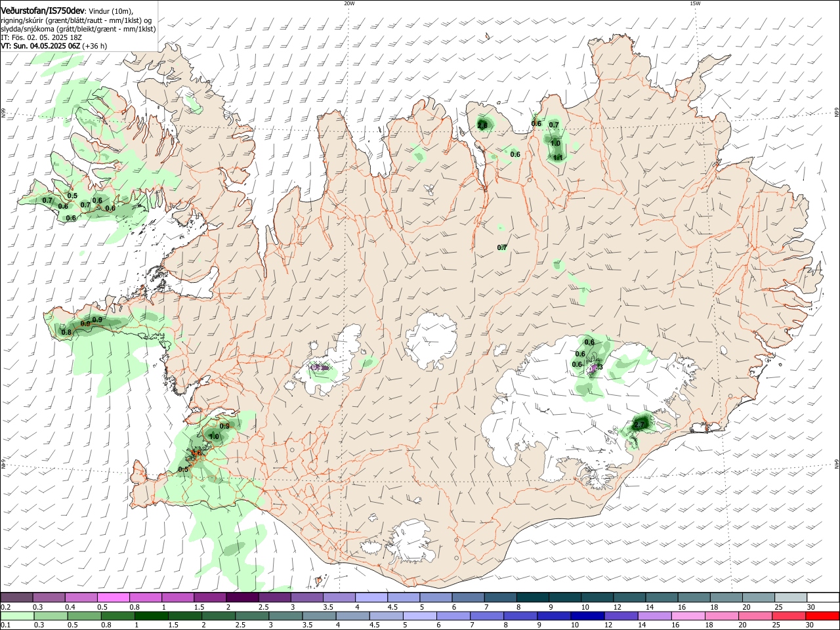Click the Veðurstofan/IS750dev title text
Image resolution: width=840 pixels, height=630 pixels.
pos(43,10)
